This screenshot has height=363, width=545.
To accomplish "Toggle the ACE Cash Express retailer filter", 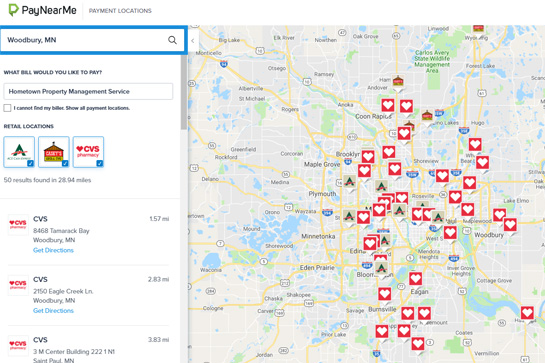I will coord(19,152).
